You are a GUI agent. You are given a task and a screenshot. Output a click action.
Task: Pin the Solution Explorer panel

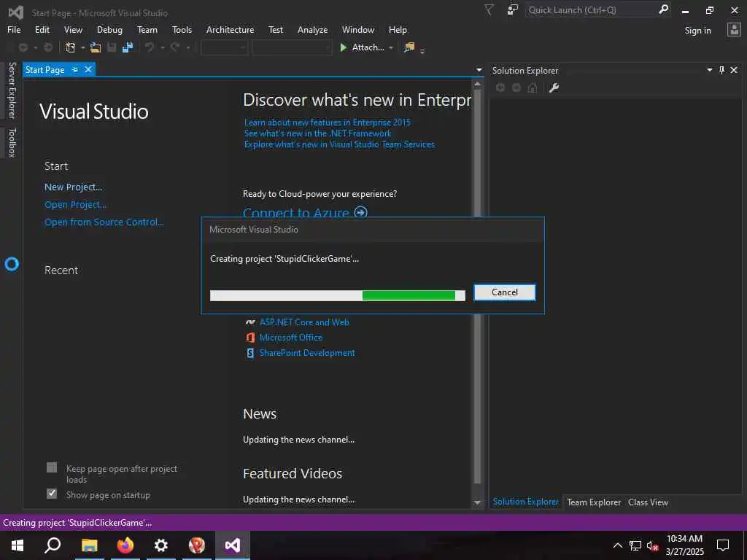point(721,71)
